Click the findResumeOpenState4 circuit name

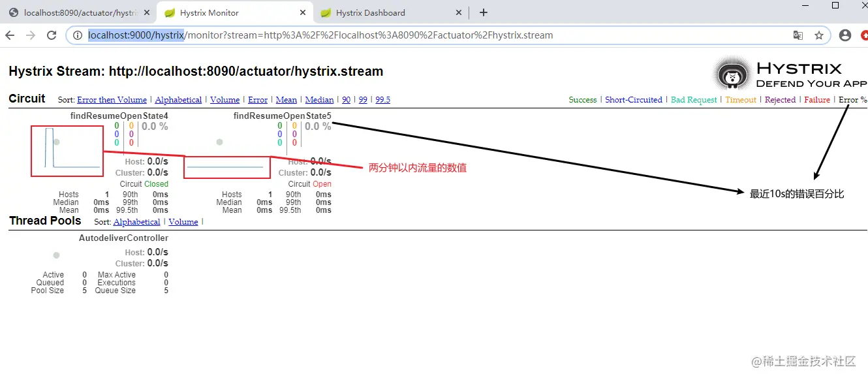pos(119,116)
